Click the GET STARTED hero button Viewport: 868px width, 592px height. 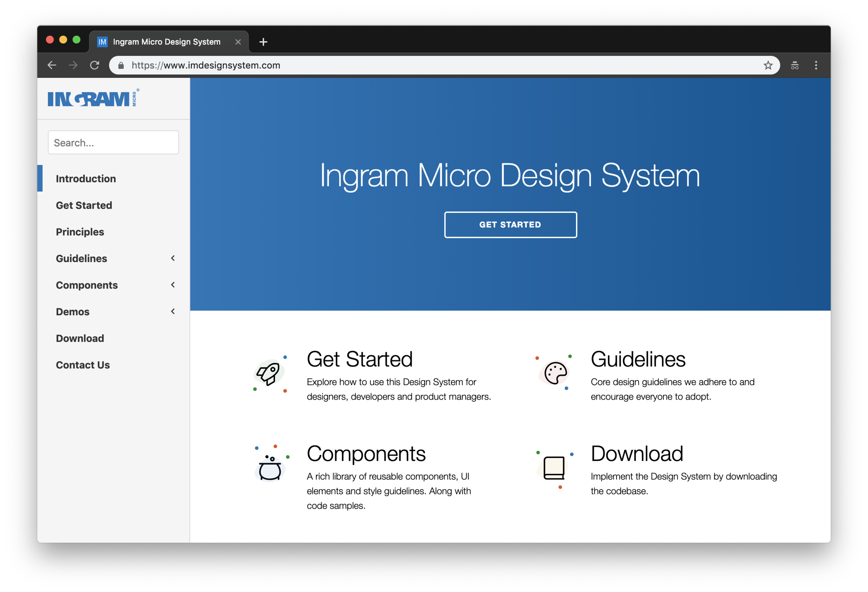click(x=510, y=225)
